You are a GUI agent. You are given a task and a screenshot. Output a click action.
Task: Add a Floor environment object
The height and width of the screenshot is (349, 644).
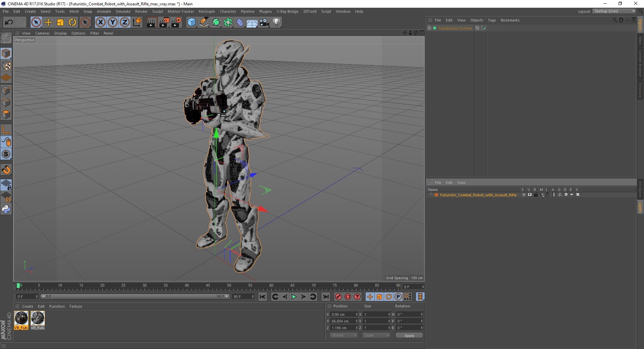[252, 22]
